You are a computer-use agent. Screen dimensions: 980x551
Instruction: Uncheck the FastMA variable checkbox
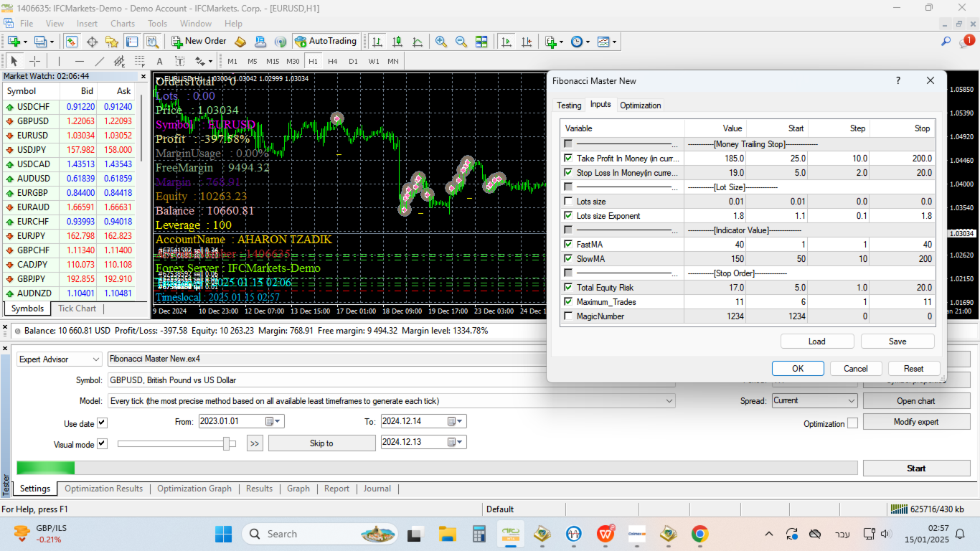click(x=569, y=245)
